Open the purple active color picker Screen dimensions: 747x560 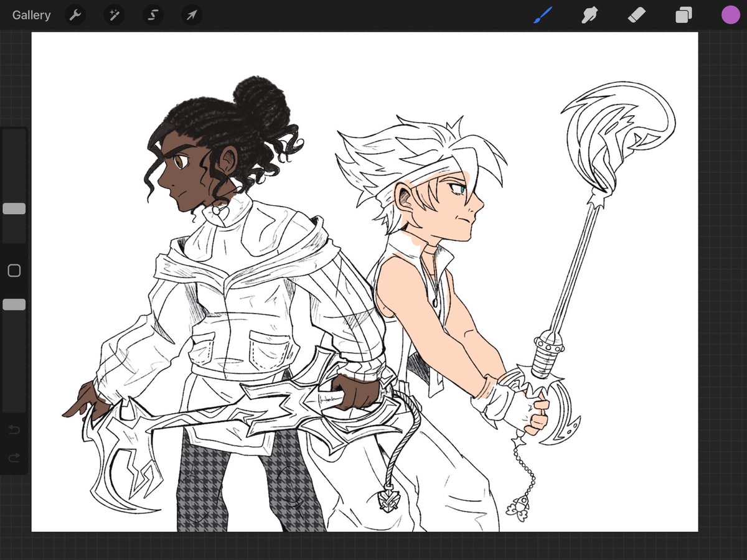(x=730, y=15)
